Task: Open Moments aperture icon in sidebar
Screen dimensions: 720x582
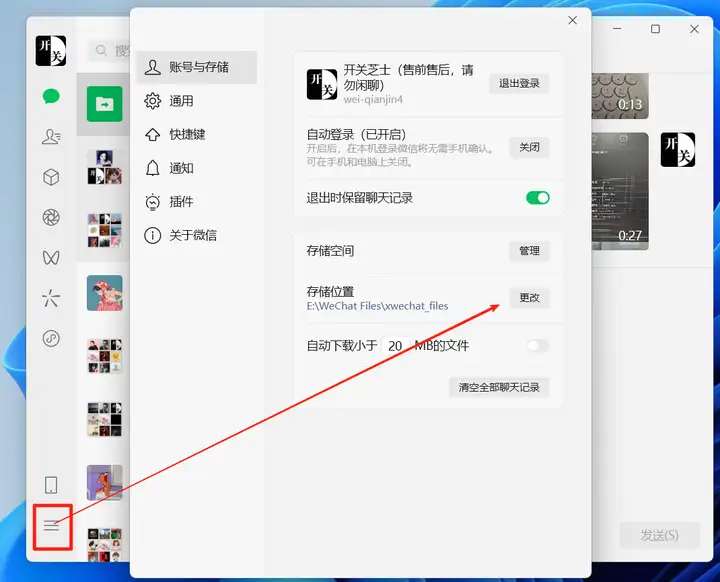Action: [x=51, y=217]
